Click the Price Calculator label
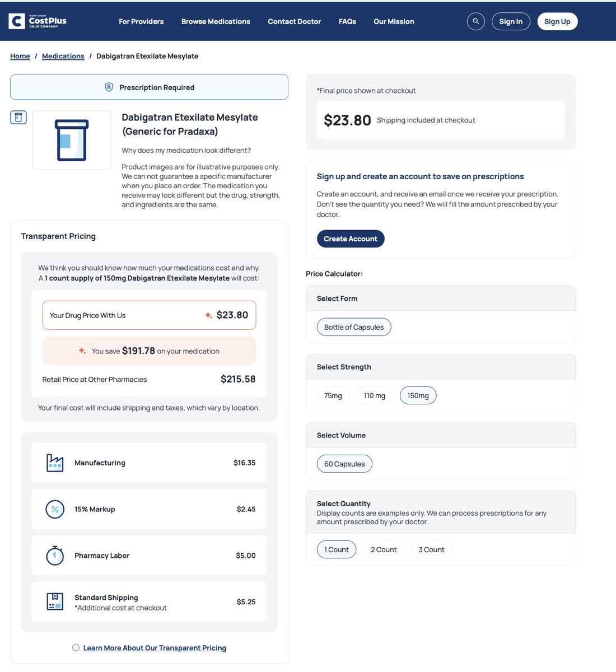The image size is (616, 672). [334, 274]
